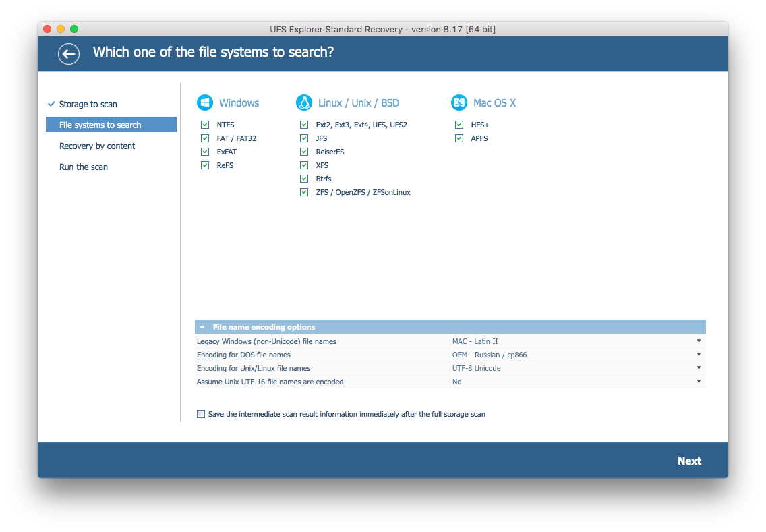
Task: Click the Mac OS X Finder icon
Action: [459, 102]
